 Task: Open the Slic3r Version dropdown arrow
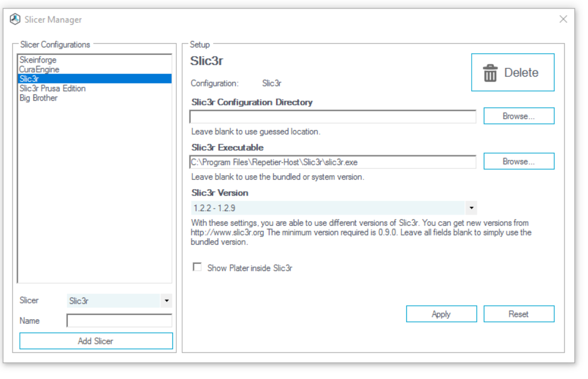tap(471, 208)
